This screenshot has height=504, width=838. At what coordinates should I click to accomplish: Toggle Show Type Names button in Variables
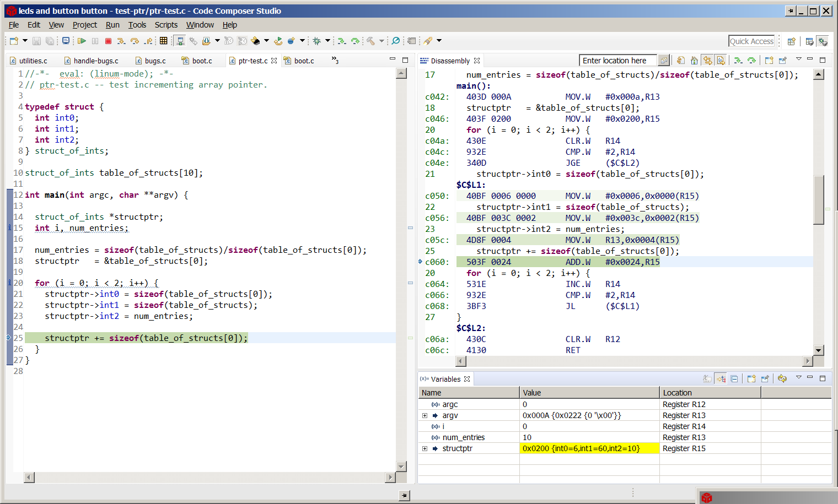tap(707, 379)
